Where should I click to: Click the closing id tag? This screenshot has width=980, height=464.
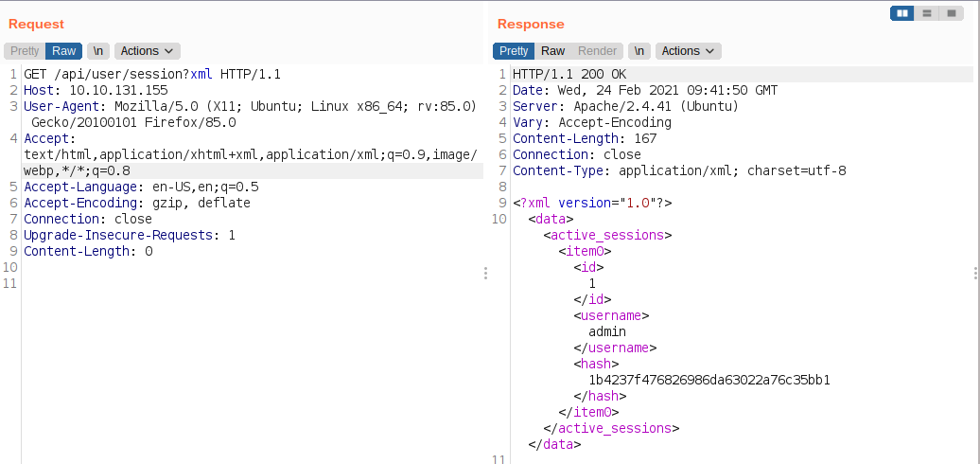point(592,300)
